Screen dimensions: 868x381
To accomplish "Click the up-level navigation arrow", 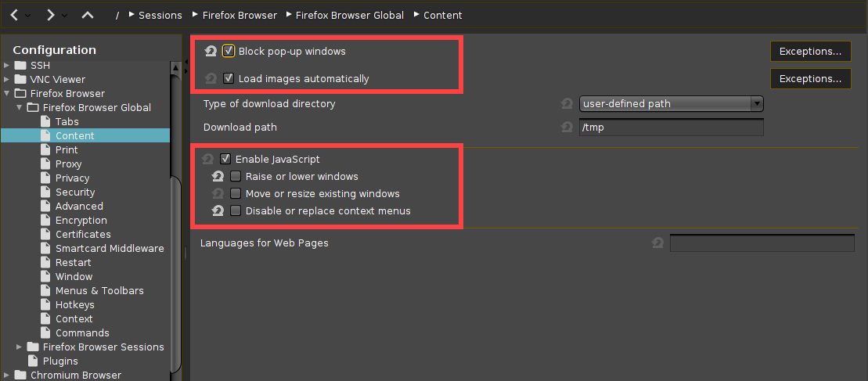I will click(87, 15).
